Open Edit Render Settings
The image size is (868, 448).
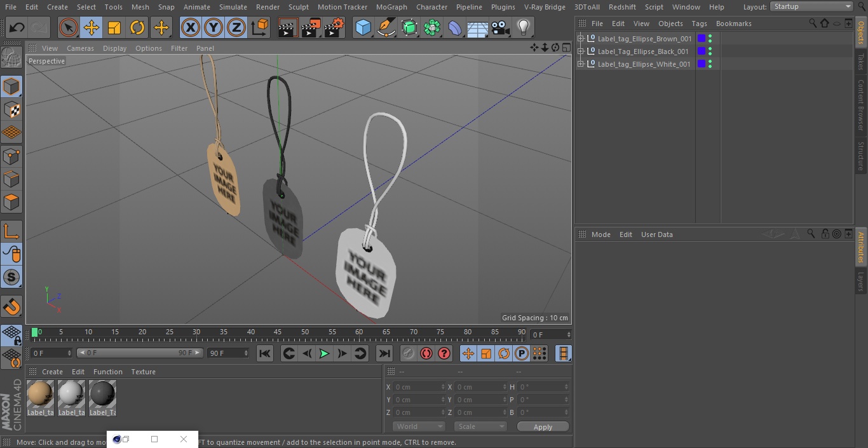(334, 27)
